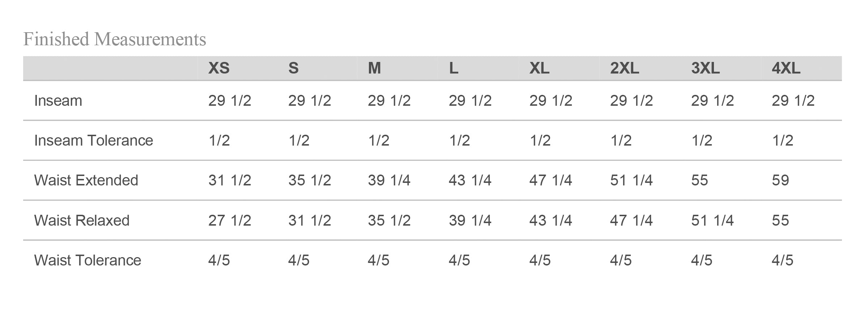Viewport: 868px width, 310px height.
Task: Select the 2XL Waist Extended value 51 1/4
Action: tap(631, 180)
